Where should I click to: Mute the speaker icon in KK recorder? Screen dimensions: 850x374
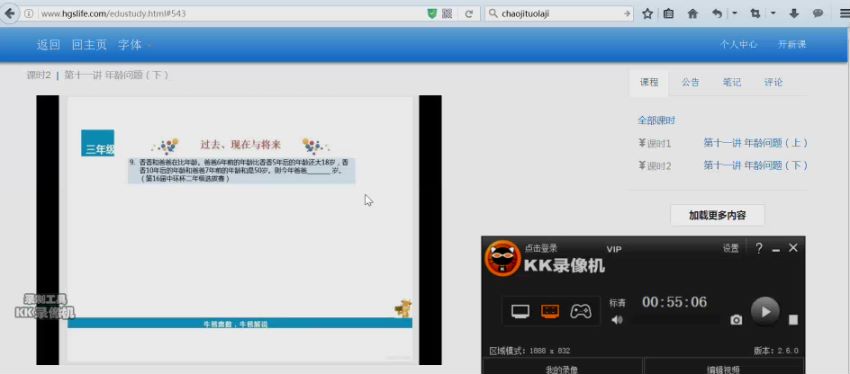(617, 320)
